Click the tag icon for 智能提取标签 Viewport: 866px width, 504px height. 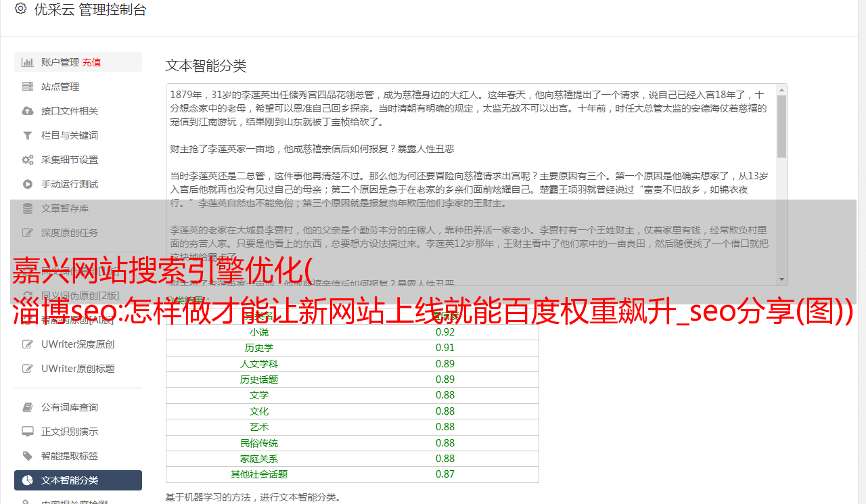(x=28, y=456)
